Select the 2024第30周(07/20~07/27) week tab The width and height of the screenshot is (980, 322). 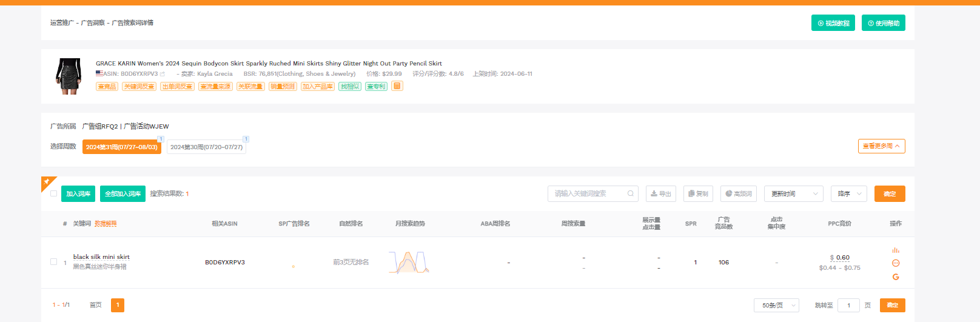coord(206,147)
